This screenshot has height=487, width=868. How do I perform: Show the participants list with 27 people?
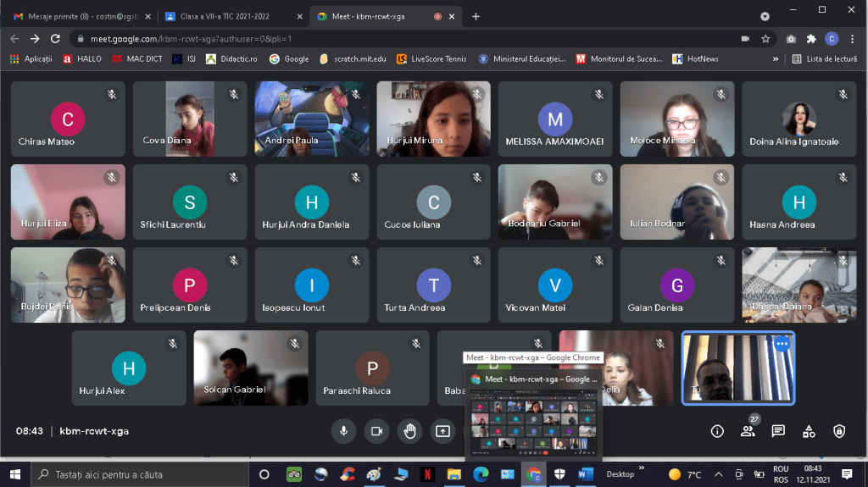[x=748, y=431]
